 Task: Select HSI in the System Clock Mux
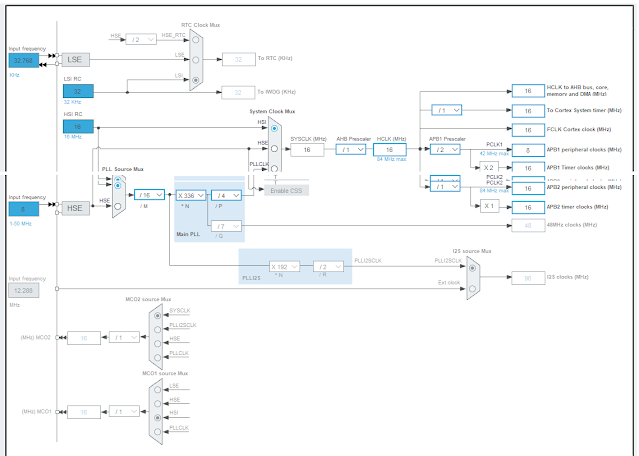(x=274, y=128)
